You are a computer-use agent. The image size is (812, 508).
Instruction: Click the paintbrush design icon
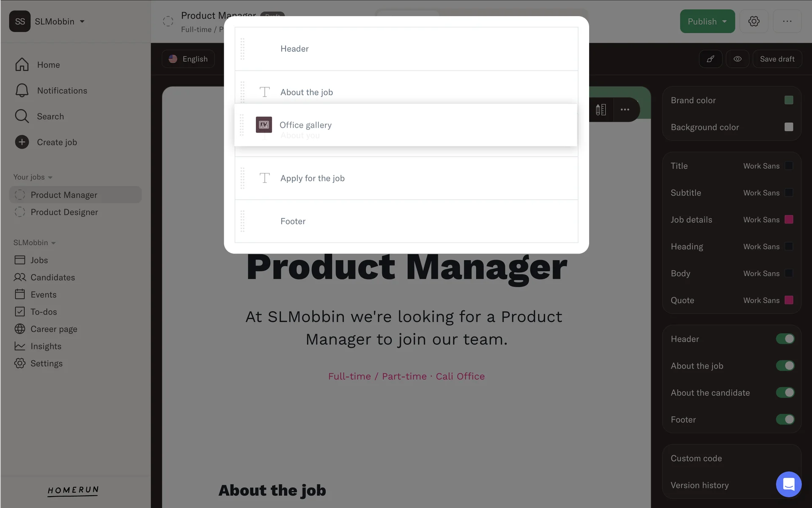(710, 59)
